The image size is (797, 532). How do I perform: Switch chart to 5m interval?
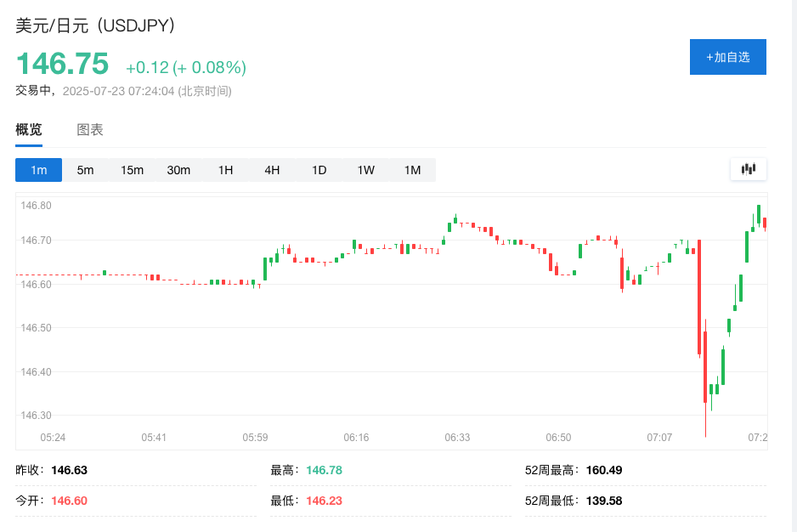85,170
